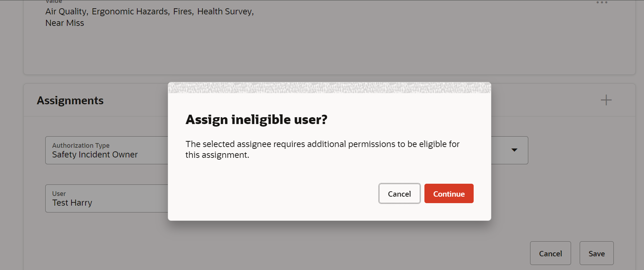Click the Assign ineligible user dialog title

click(256, 119)
